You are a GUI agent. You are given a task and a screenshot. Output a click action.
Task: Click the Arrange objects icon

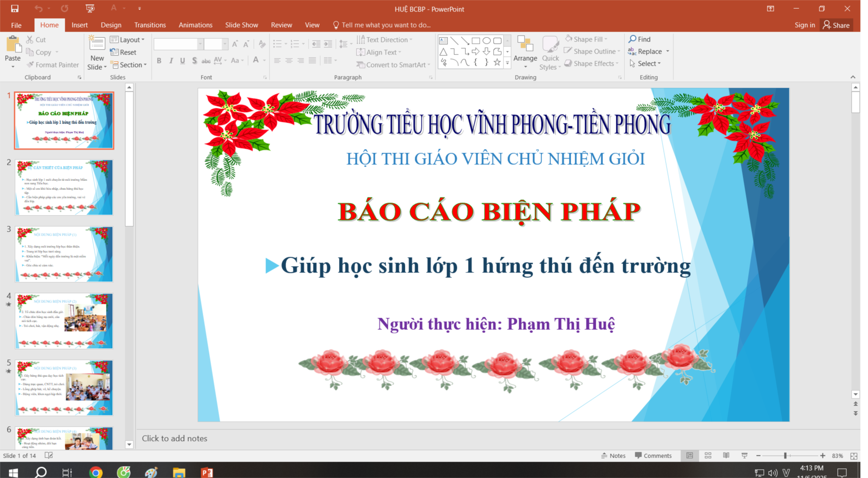[525, 44]
